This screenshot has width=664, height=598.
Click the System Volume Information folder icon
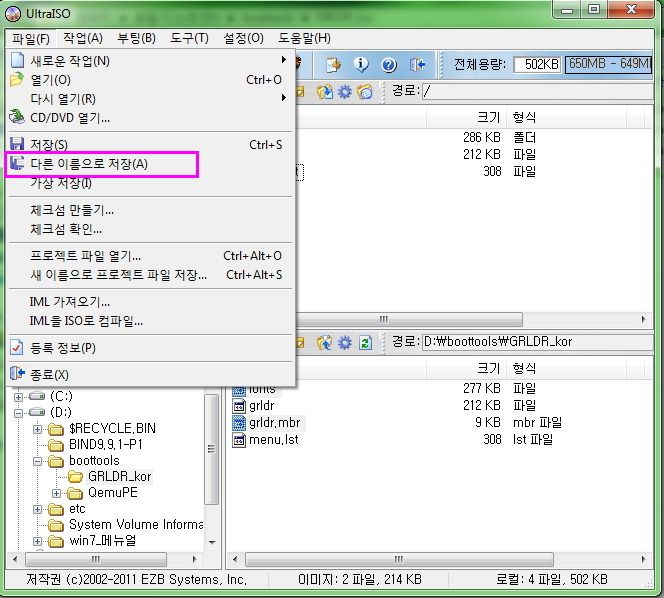point(56,525)
